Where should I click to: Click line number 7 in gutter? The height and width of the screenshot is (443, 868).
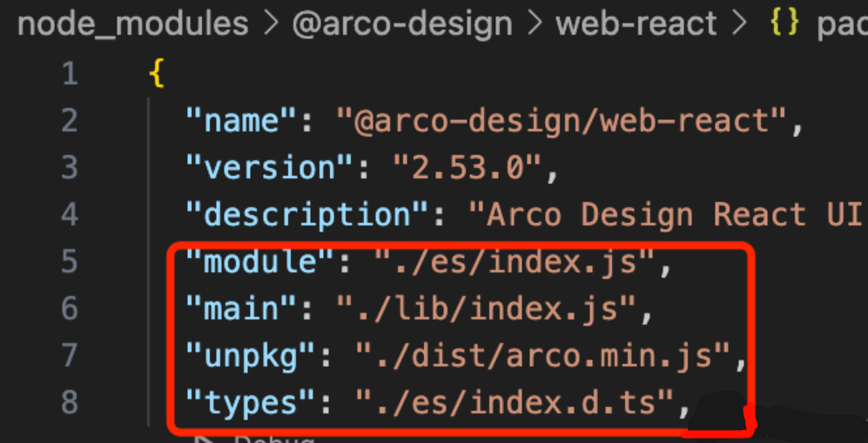point(69,356)
